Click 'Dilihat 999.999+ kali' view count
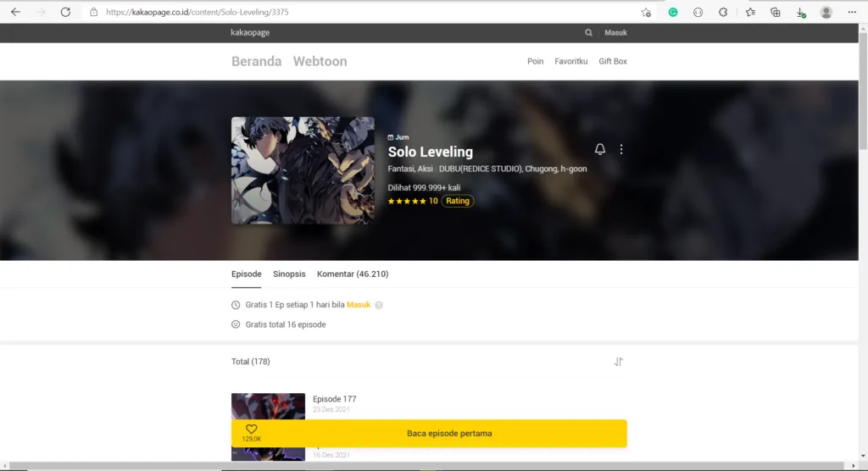 (x=424, y=187)
